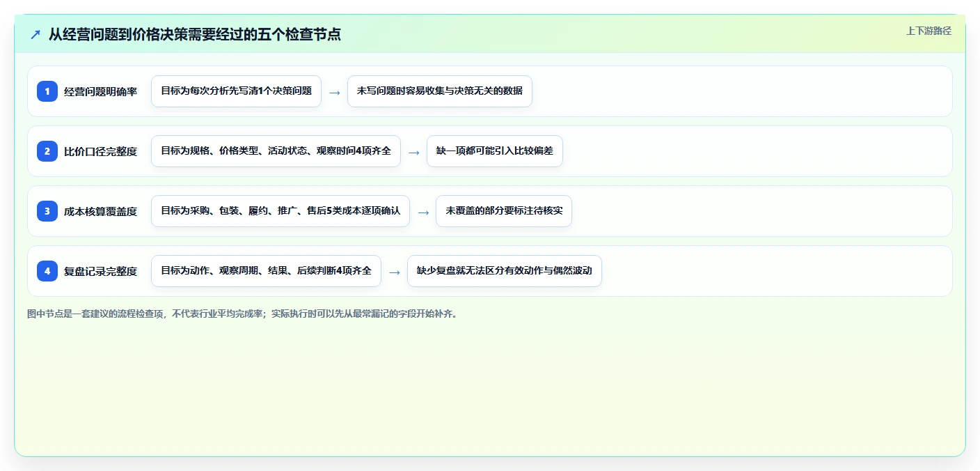This screenshot has width=980, height=471.
Task: Select the 比价口径完整度 label
Action: coord(100,151)
